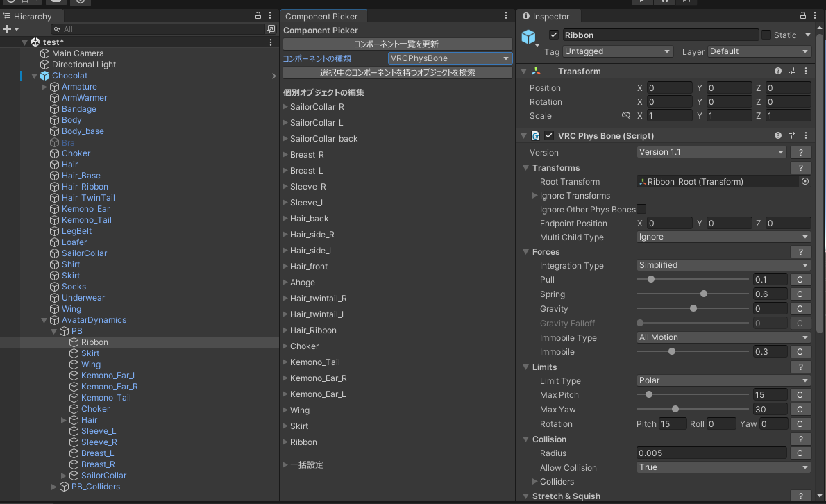Disable the VRC Phys Bone script checkbox
Screen dimensions: 826x504
(548, 135)
